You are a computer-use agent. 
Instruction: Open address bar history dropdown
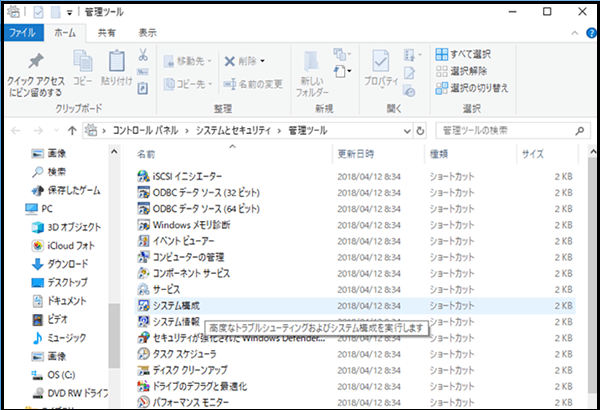pos(408,131)
